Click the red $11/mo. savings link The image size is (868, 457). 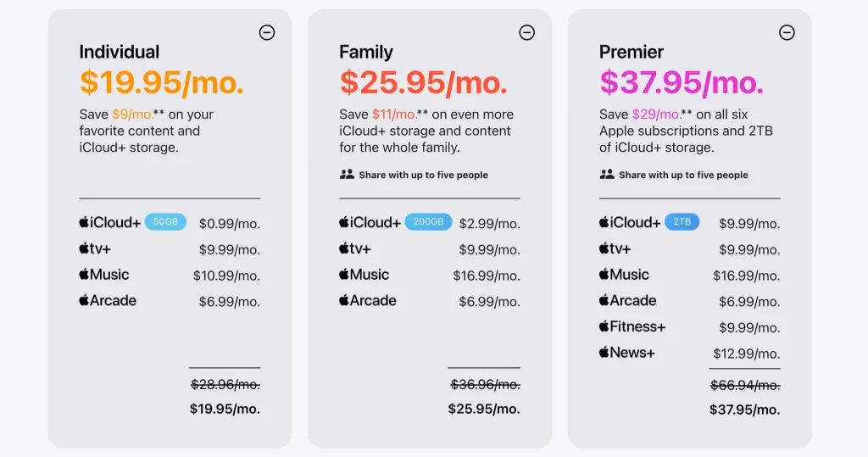click(x=395, y=114)
